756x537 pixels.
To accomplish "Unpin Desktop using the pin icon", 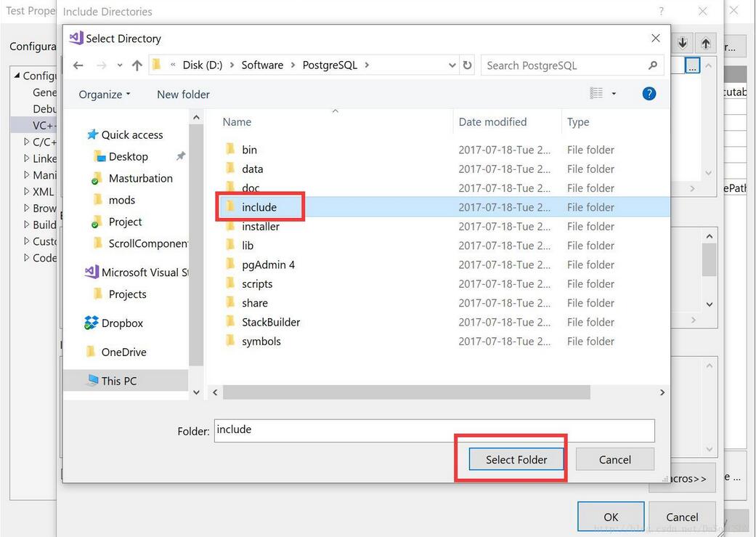I will (x=181, y=156).
